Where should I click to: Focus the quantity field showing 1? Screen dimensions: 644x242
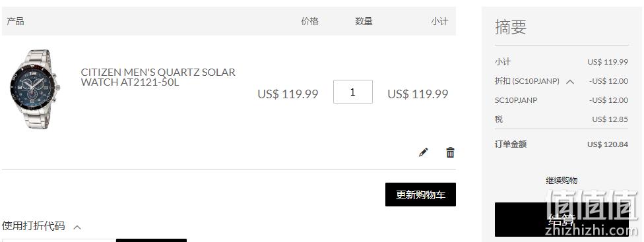353,92
